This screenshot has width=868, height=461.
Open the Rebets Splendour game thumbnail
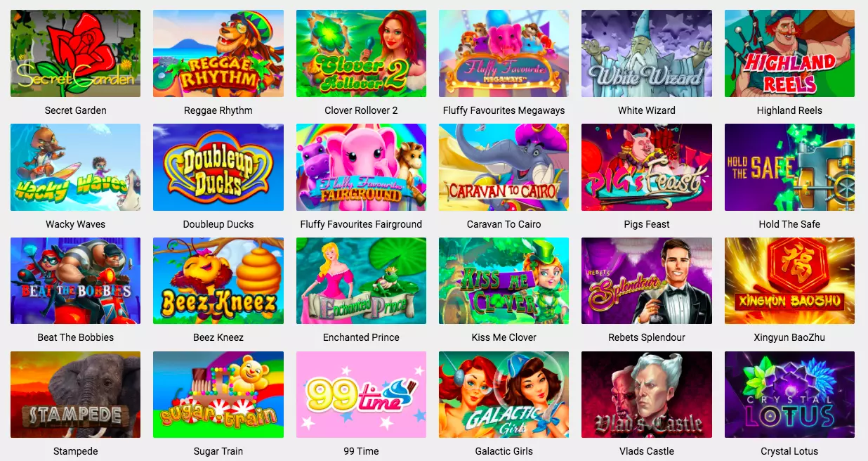[647, 280]
